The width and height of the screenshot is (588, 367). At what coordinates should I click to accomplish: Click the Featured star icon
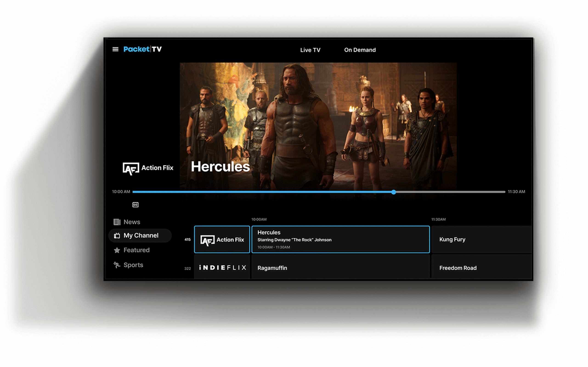click(117, 250)
